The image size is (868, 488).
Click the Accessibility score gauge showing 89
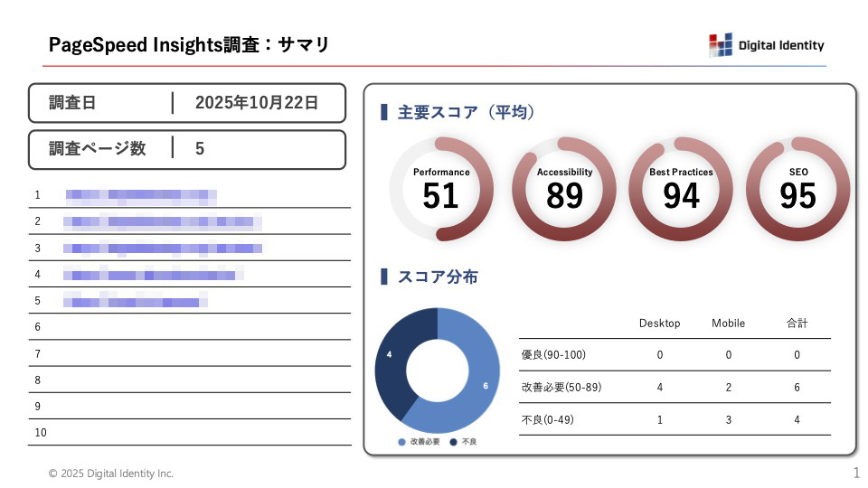[x=564, y=189]
